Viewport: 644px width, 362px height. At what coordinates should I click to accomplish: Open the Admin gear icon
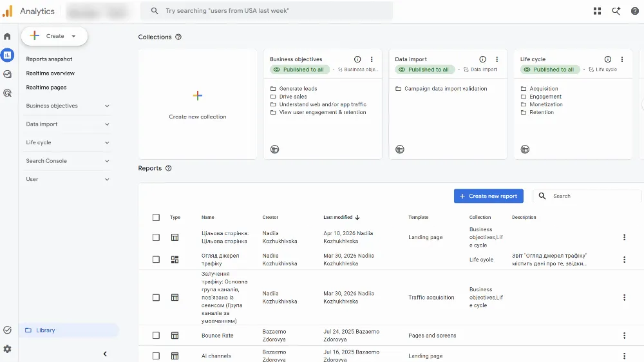(x=7, y=349)
